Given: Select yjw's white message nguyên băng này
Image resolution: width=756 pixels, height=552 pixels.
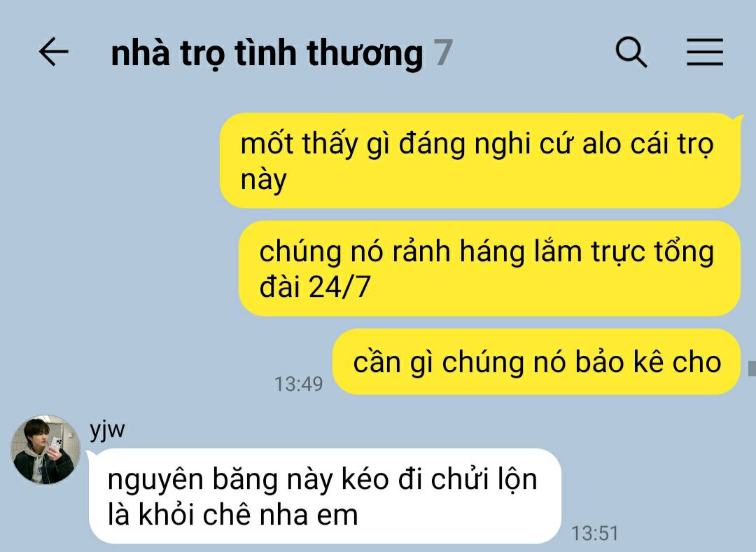Looking at the screenshot, I should pyautogui.click(x=325, y=496).
